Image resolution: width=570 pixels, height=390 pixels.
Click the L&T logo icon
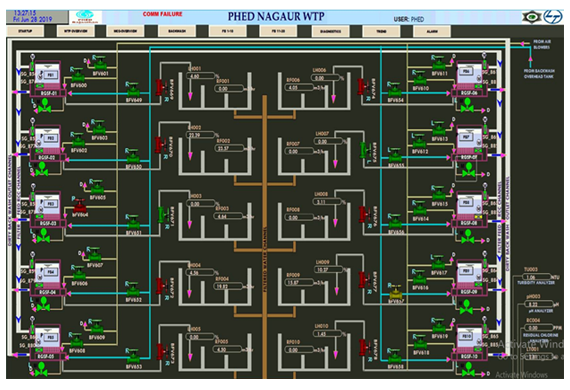click(552, 17)
